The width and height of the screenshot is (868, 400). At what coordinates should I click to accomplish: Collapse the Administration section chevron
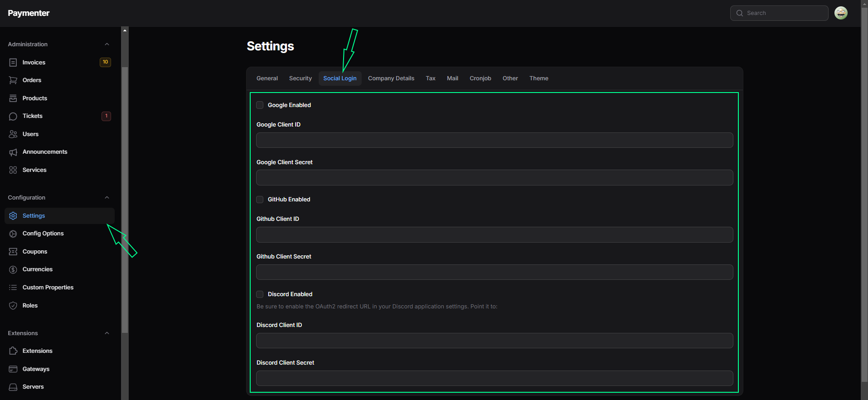(107, 44)
